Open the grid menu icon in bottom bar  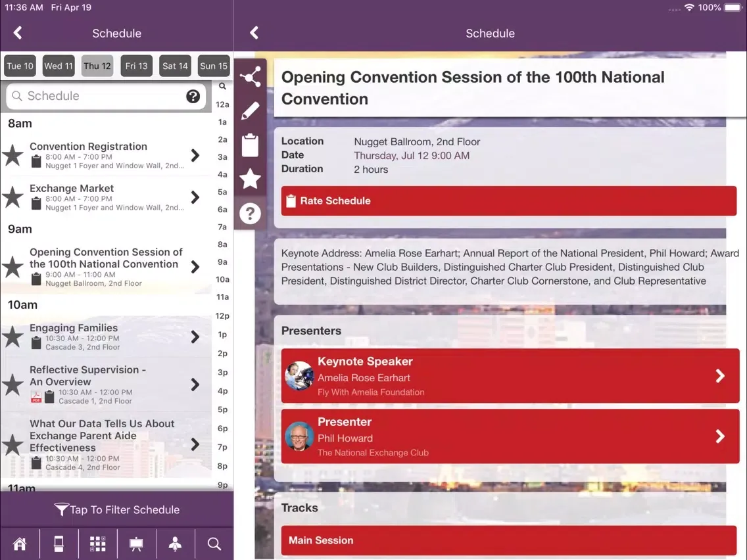pyautogui.click(x=98, y=544)
